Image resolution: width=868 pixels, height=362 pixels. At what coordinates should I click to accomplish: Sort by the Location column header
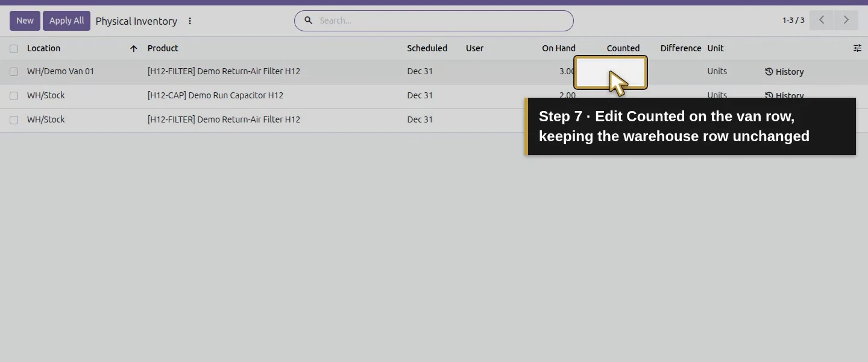coord(44,48)
